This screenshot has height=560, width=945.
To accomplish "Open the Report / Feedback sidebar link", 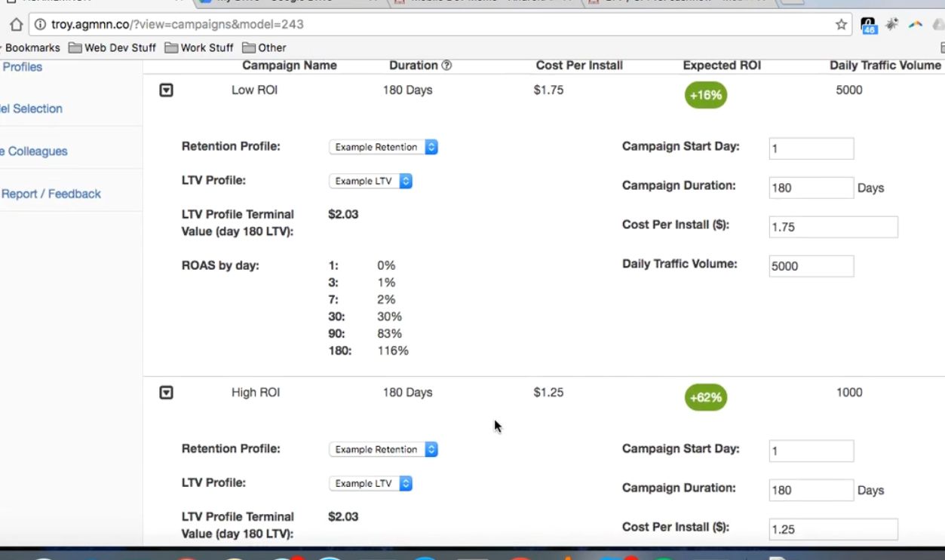I will (51, 194).
